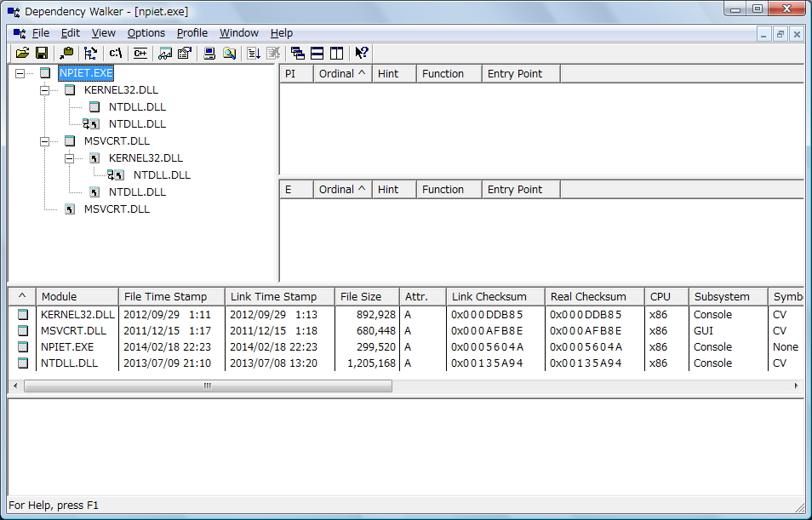Click View Module in External Viewer icon
Screen dimensions: 812x520
(x=165, y=53)
